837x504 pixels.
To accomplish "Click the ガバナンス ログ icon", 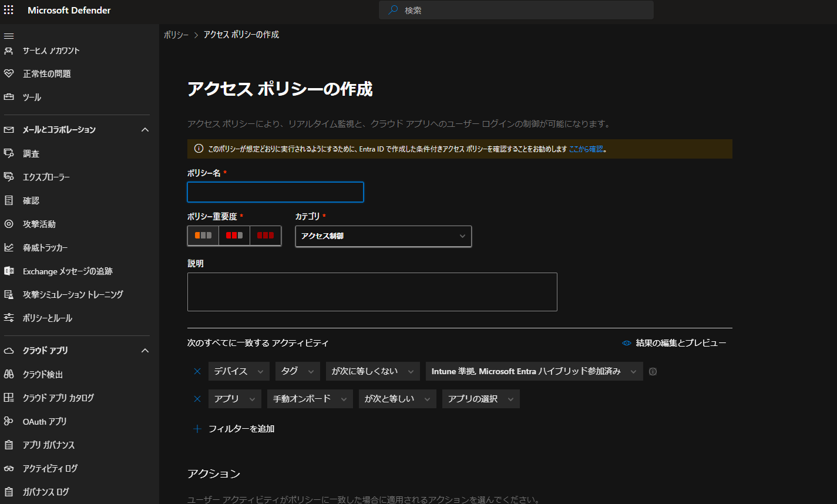I will click(x=9, y=492).
